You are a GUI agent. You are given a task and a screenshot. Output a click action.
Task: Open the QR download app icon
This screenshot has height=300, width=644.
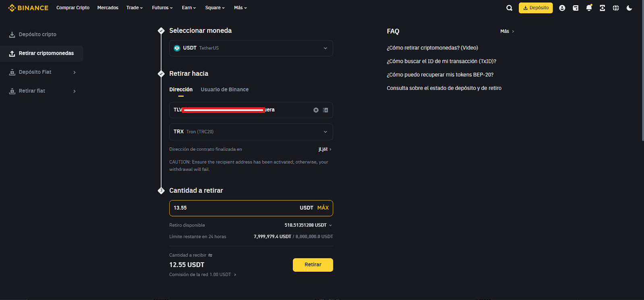coord(602,8)
